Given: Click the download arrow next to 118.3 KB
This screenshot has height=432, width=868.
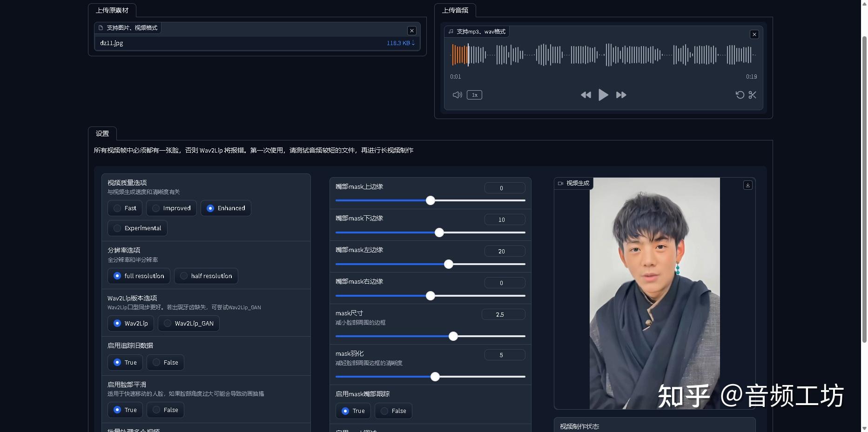Looking at the screenshot, I should click(413, 43).
